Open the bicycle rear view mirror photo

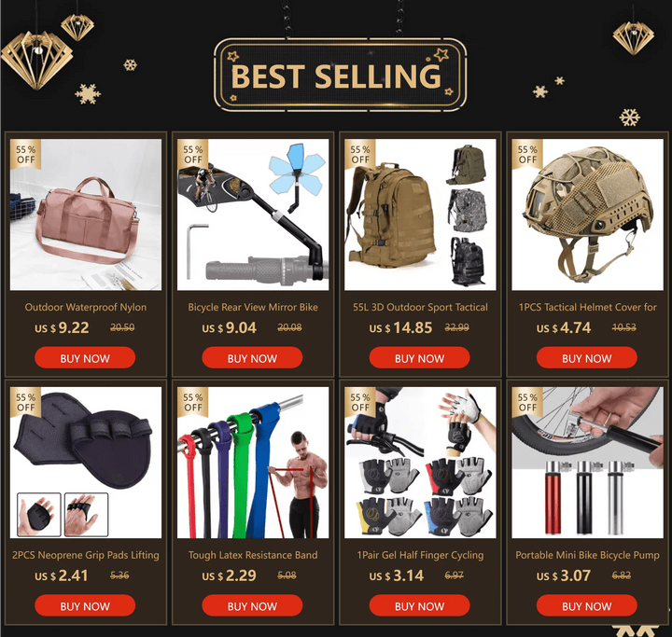tap(253, 215)
